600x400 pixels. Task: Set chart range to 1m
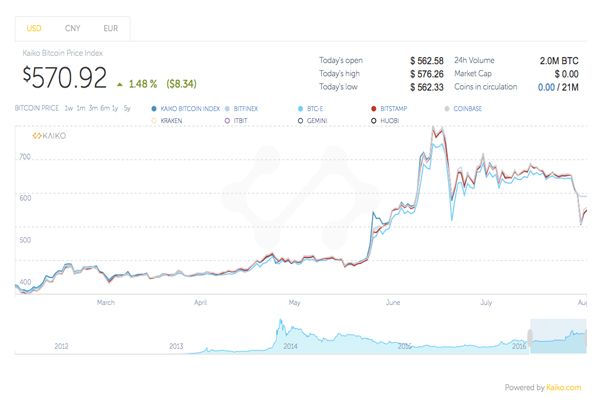point(80,107)
